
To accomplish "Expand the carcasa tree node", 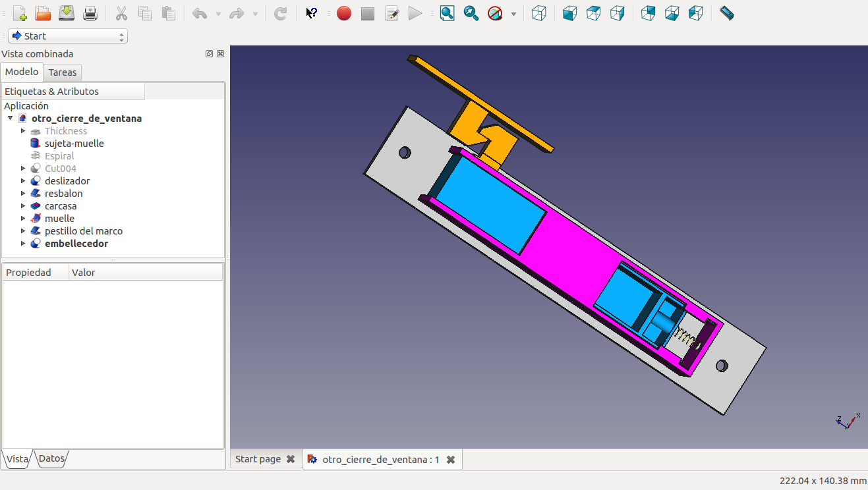I will [x=23, y=206].
